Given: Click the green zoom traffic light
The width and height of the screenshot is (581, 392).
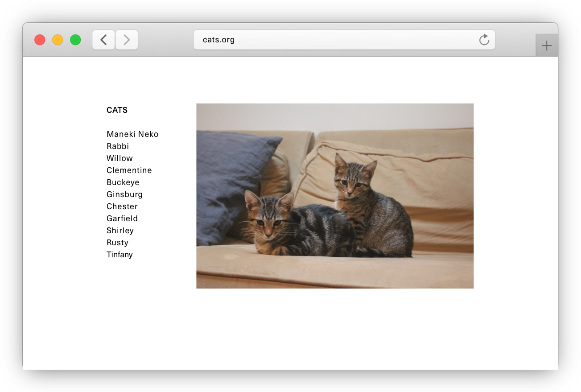Looking at the screenshot, I should tap(75, 40).
